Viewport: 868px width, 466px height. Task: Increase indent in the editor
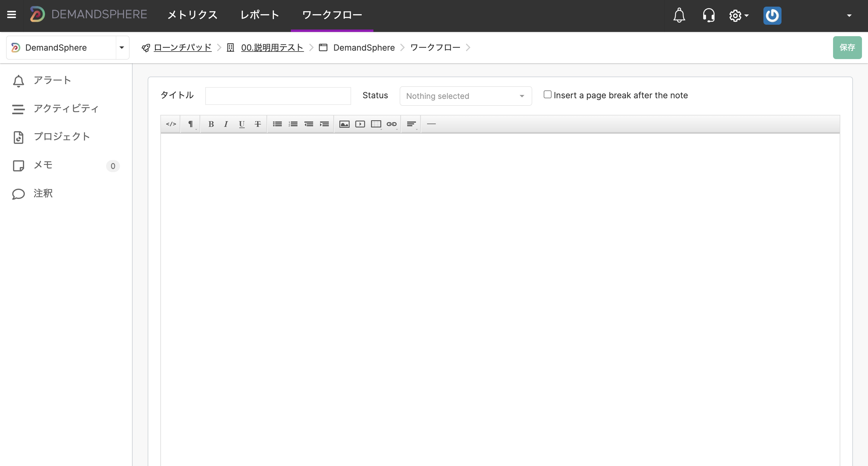pos(324,124)
